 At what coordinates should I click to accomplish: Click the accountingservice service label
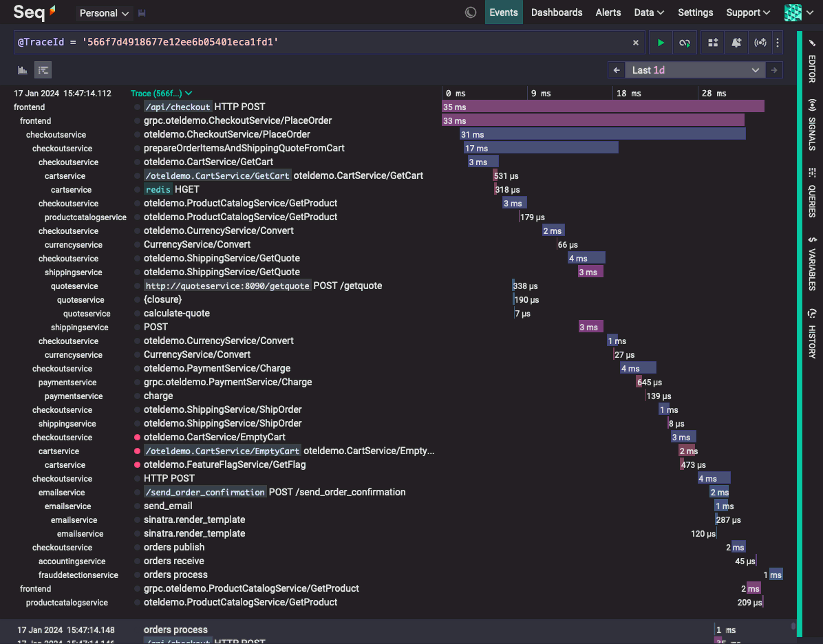click(72, 561)
